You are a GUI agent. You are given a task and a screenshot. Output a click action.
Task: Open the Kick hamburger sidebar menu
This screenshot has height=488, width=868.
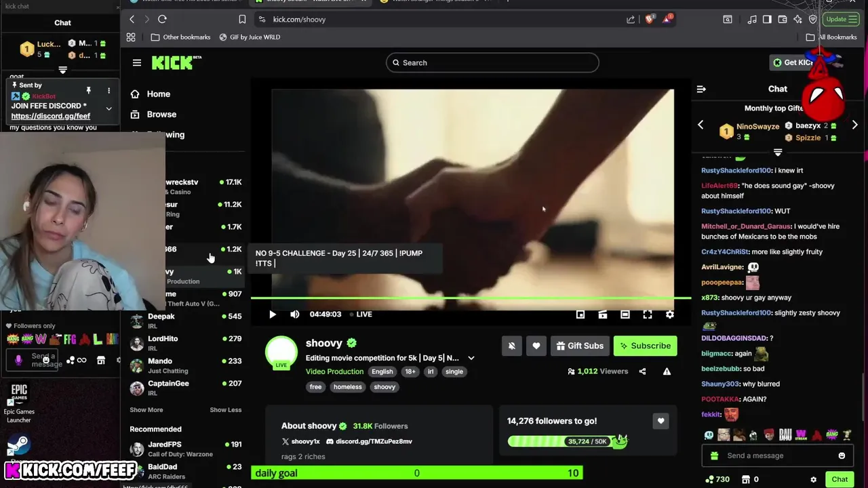click(137, 62)
